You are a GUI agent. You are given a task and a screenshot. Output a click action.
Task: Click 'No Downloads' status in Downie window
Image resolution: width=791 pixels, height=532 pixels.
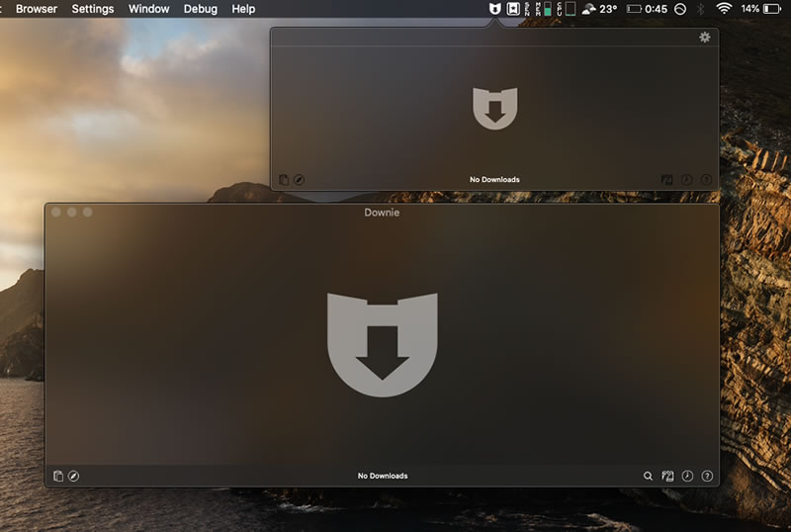tap(383, 476)
